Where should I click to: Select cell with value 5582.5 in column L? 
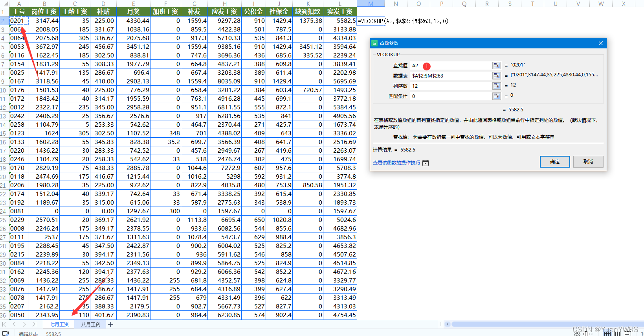tap(340, 21)
